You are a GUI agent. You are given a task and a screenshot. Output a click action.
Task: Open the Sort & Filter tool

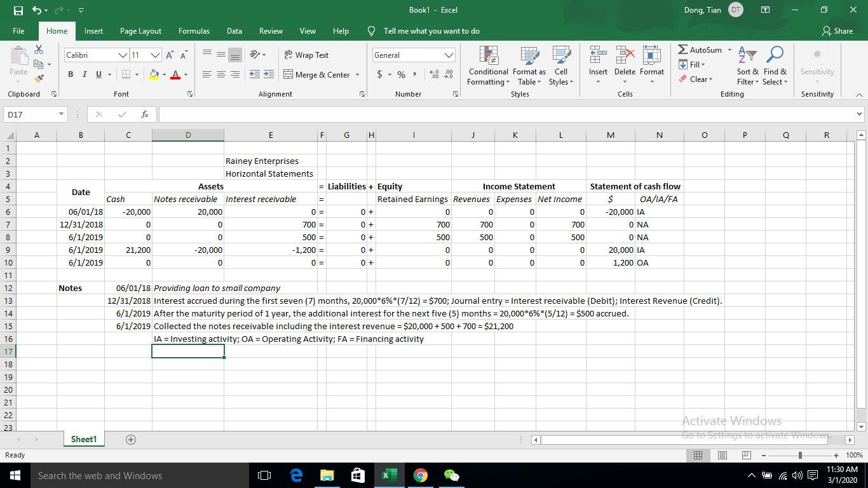click(x=747, y=65)
